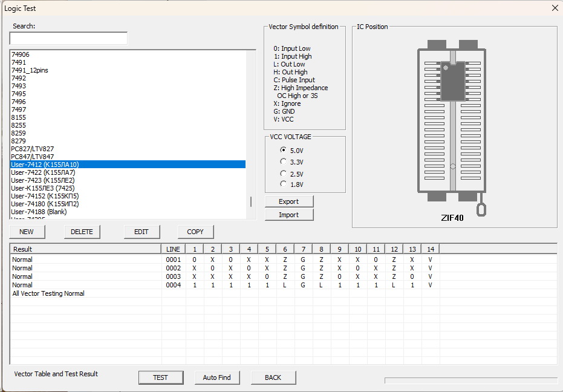This screenshot has width=563, height=392.
Task: Click the Search input field
Action: pos(68,38)
